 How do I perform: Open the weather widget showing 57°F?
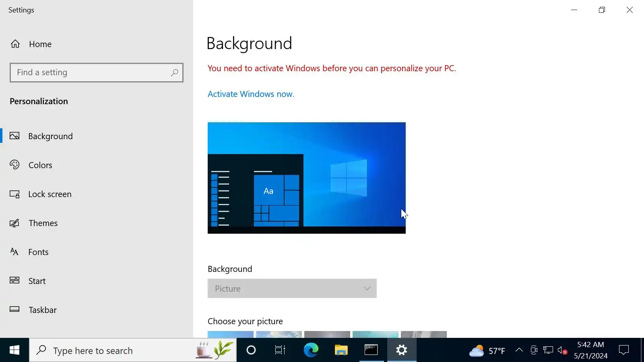point(487,351)
